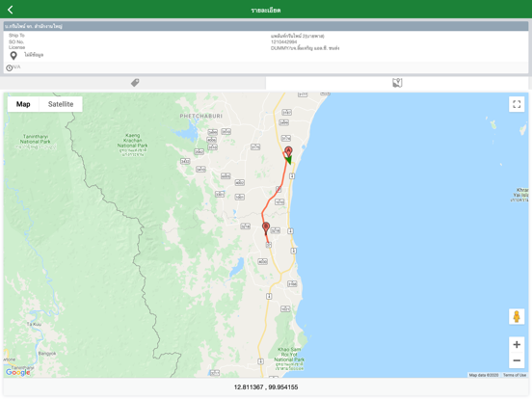The width and height of the screenshot is (532, 399).
Task: Toggle fullscreen map view
Action: 517,104
